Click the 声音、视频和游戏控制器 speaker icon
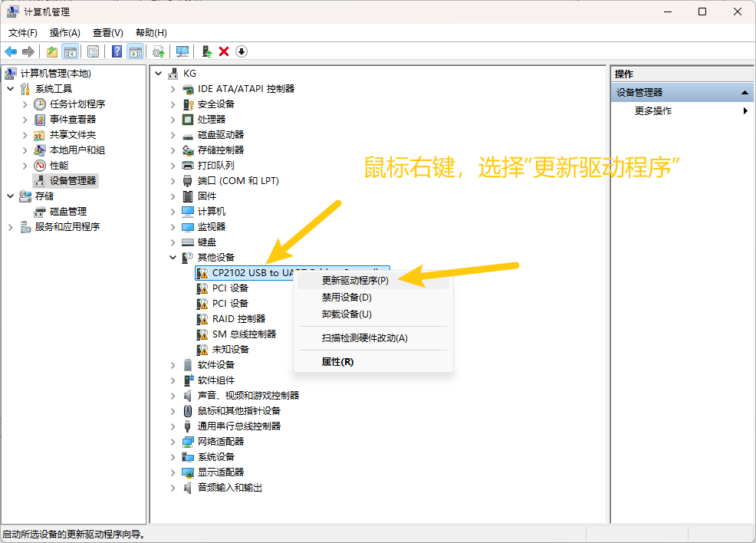756x543 pixels. [x=188, y=396]
